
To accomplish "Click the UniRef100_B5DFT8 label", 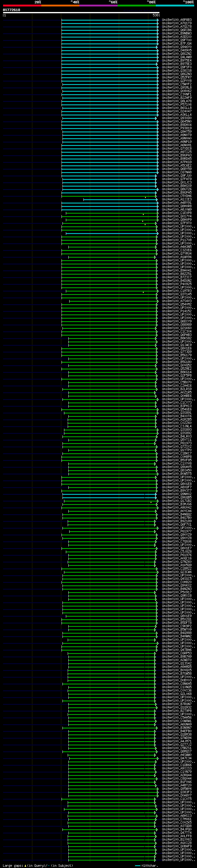I will point(177,623).
